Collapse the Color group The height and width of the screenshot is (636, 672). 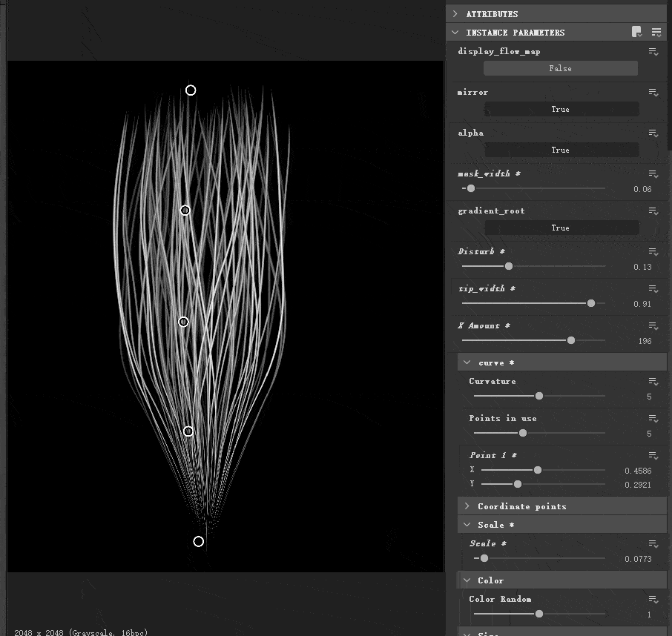tap(467, 580)
